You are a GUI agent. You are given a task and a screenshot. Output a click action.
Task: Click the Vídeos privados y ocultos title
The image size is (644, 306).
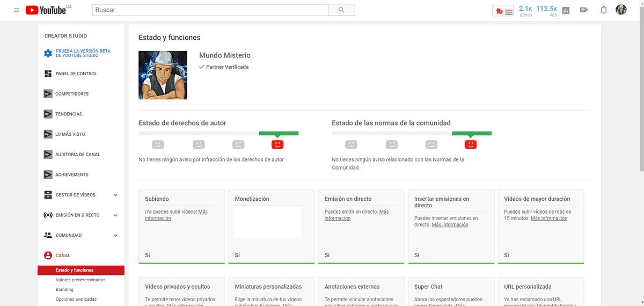178,287
